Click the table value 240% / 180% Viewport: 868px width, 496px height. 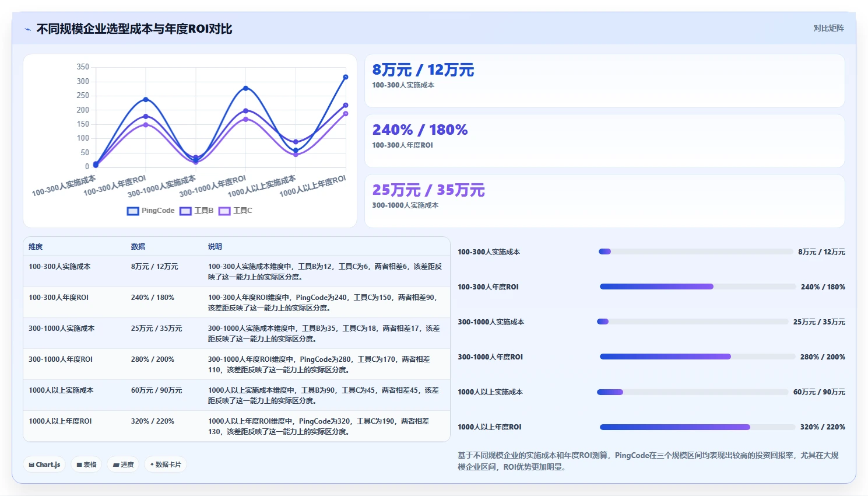[x=153, y=298]
